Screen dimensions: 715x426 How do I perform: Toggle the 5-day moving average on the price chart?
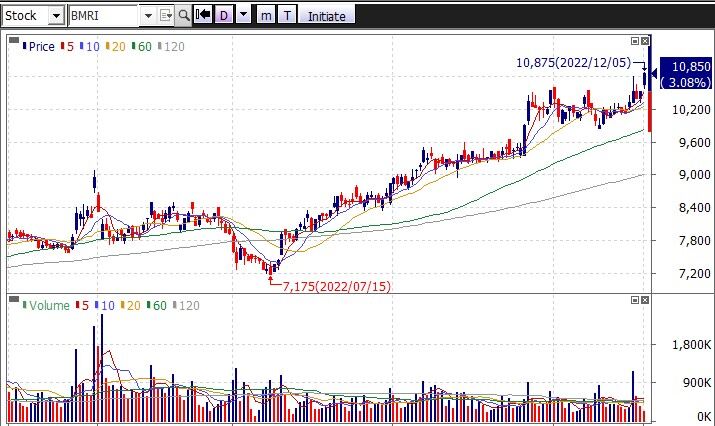click(x=67, y=46)
